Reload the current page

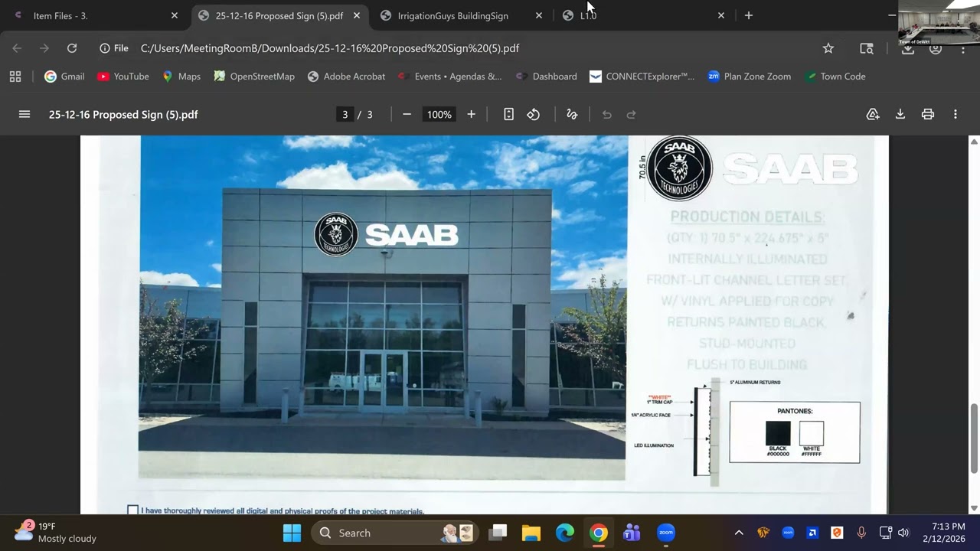tap(72, 48)
